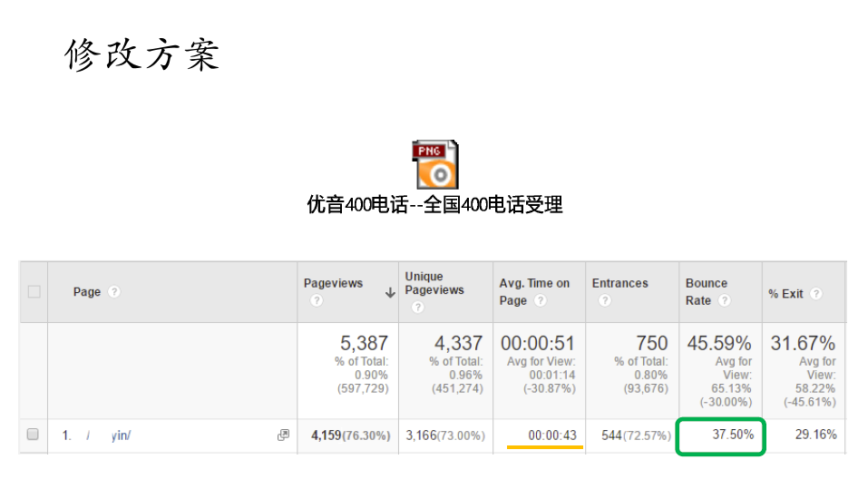Image resolution: width=868 pixels, height=489 pixels.
Task: Click the help icon under Entrances header
Action: (604, 301)
